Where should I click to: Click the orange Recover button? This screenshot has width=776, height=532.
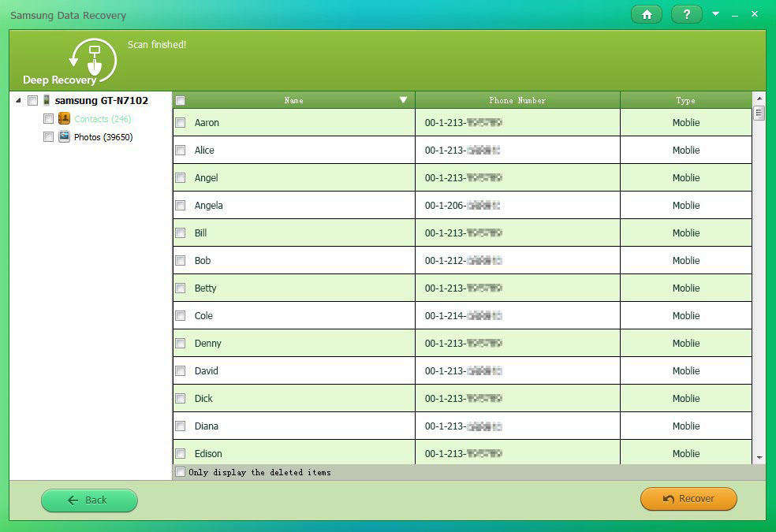688,499
